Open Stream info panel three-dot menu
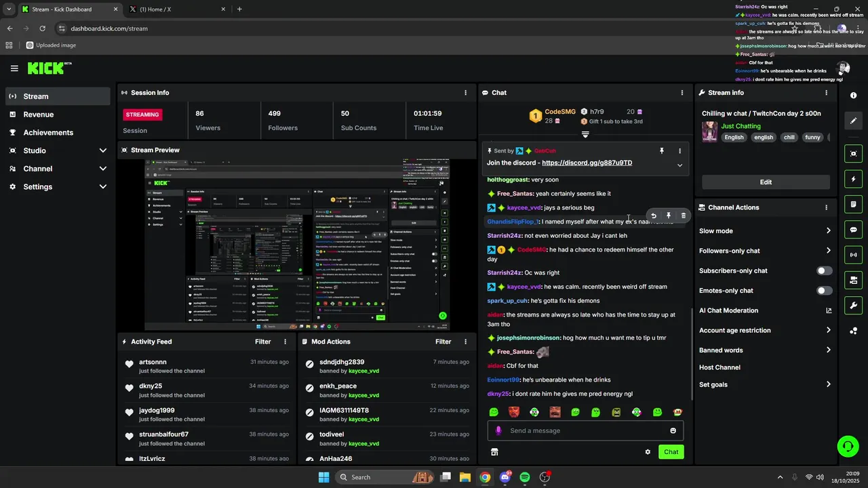 click(x=826, y=93)
